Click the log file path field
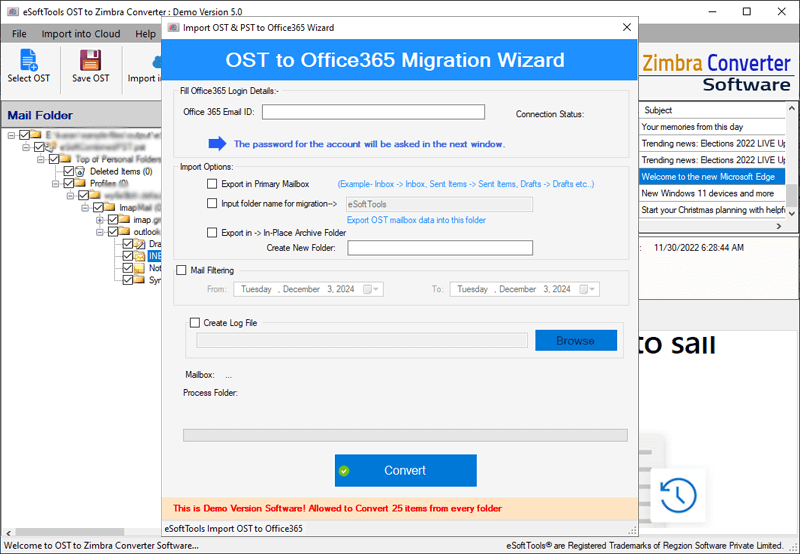This screenshot has width=800, height=554. tap(362, 340)
